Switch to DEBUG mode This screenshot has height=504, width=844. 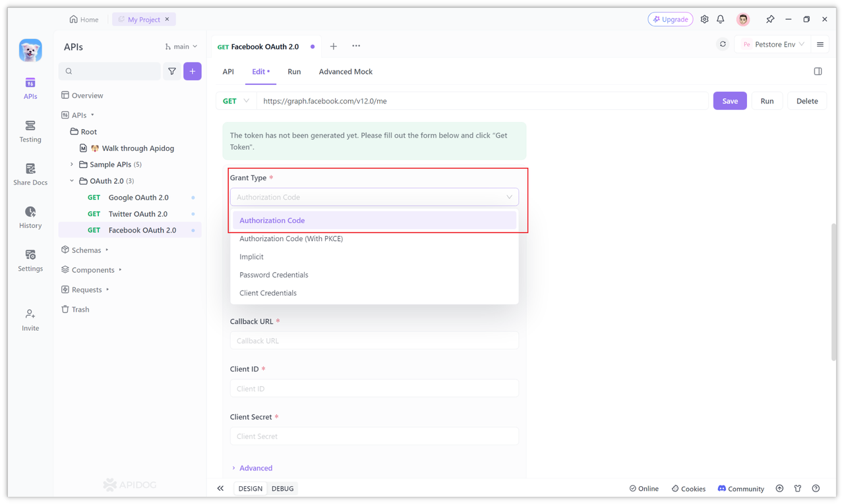[x=283, y=488]
